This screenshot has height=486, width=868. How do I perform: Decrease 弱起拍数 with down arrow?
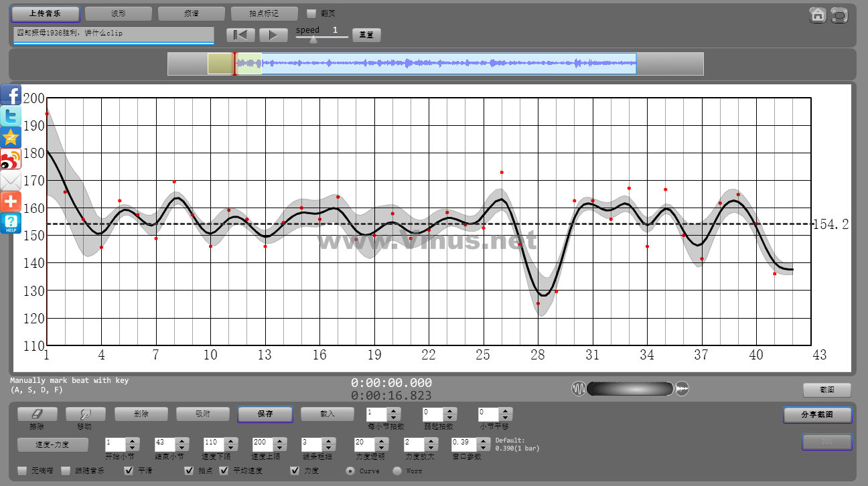[x=450, y=418]
